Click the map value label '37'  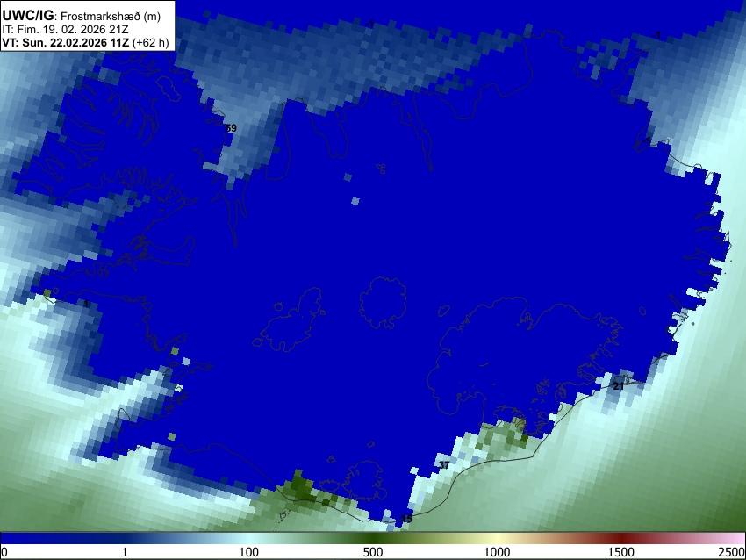pos(444,465)
